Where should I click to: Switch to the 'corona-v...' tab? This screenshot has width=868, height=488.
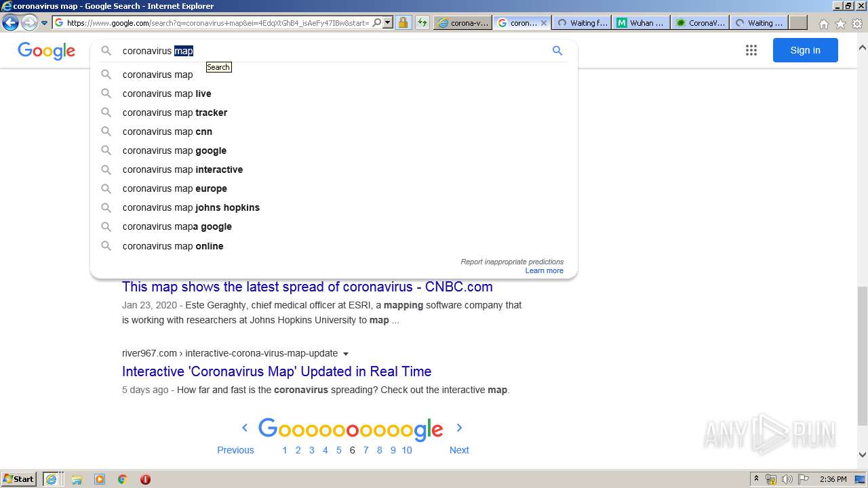click(x=463, y=22)
